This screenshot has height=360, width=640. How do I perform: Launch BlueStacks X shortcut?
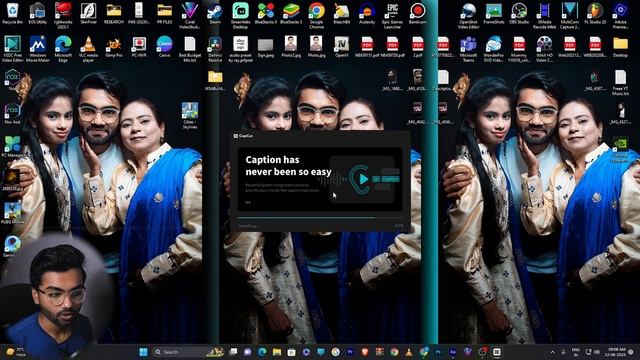266,13
